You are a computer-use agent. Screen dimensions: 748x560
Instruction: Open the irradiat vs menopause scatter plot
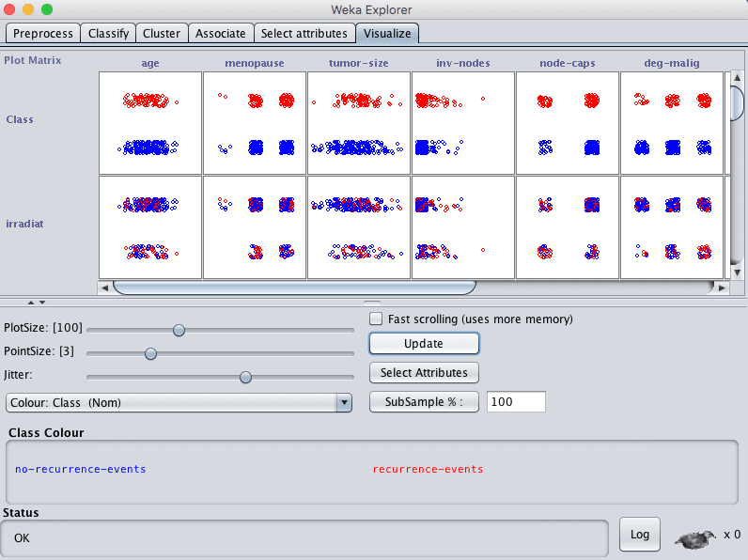point(255,227)
